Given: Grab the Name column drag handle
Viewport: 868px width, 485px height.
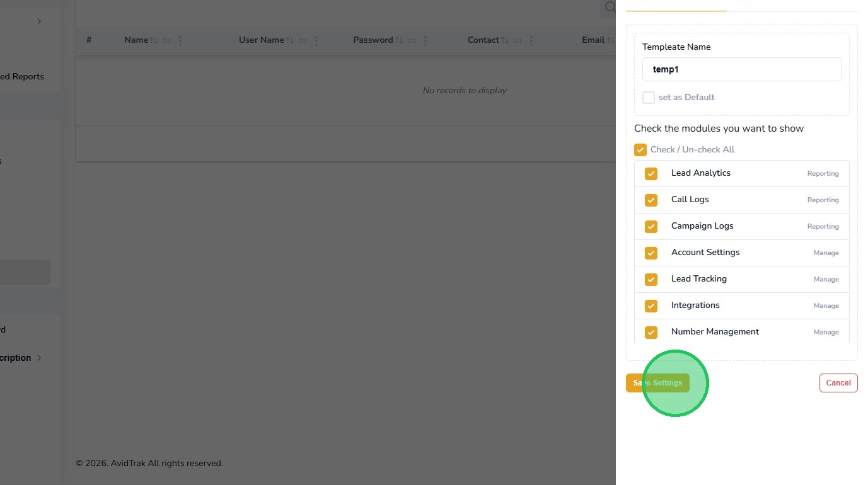Looking at the screenshot, I should [x=166, y=40].
